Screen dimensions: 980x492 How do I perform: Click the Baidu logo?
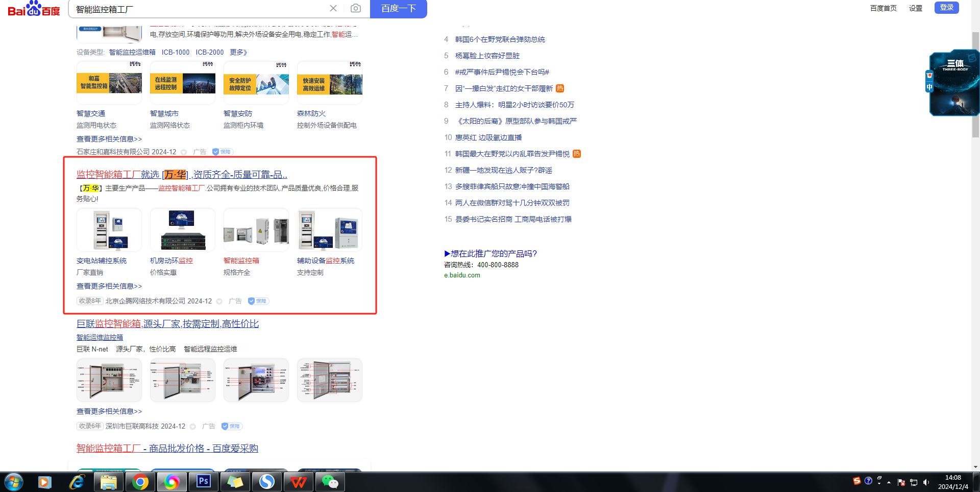[34, 9]
